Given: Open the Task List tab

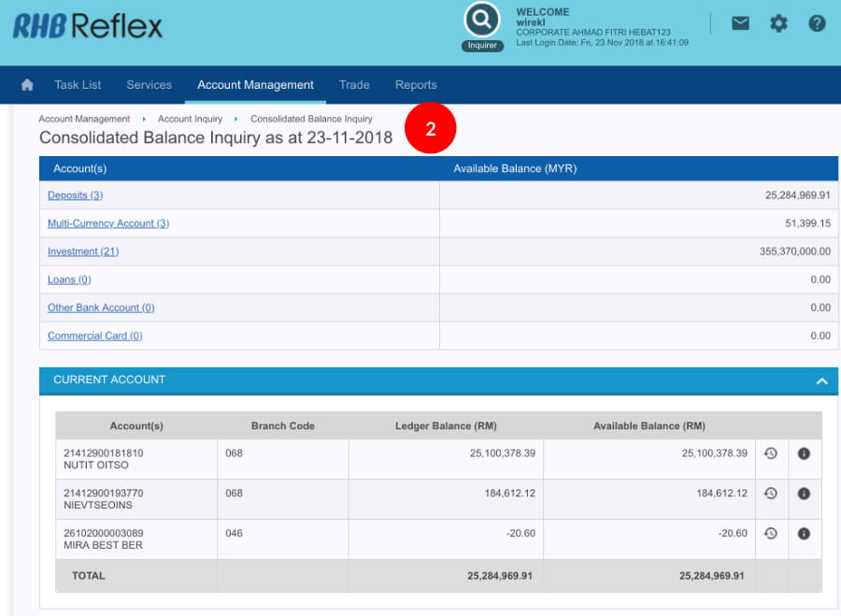Looking at the screenshot, I should click(x=78, y=85).
